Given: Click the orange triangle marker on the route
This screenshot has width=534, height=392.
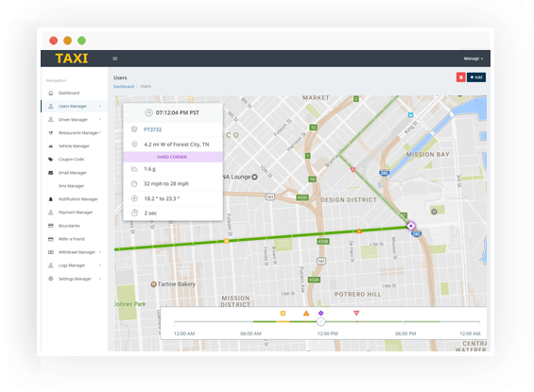Looking at the screenshot, I should pos(359,231).
